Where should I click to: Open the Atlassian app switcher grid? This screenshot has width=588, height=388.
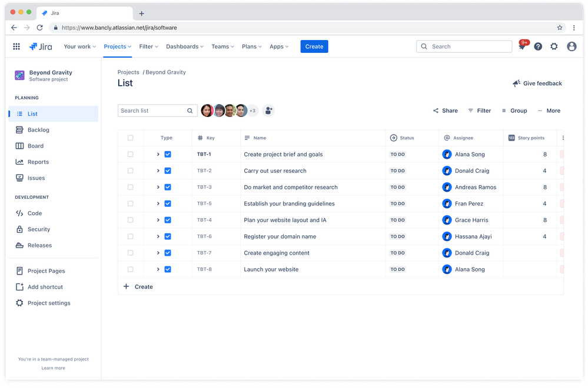click(16, 46)
